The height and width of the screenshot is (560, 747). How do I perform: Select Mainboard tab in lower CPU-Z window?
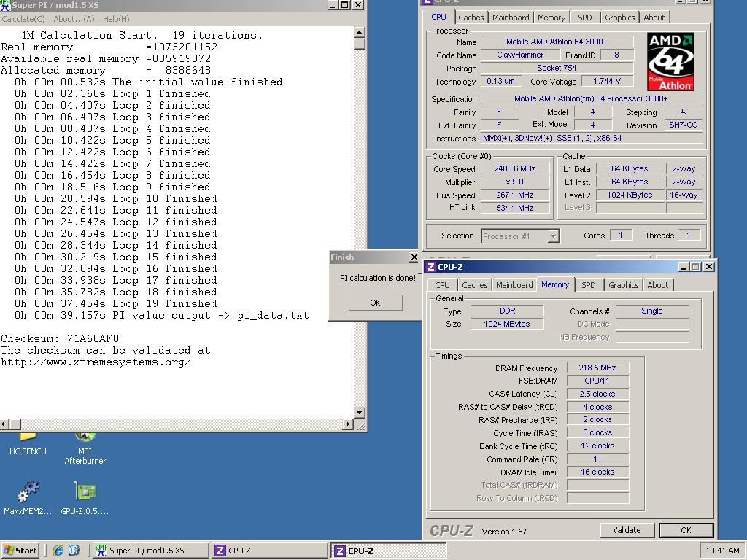pyautogui.click(x=514, y=285)
